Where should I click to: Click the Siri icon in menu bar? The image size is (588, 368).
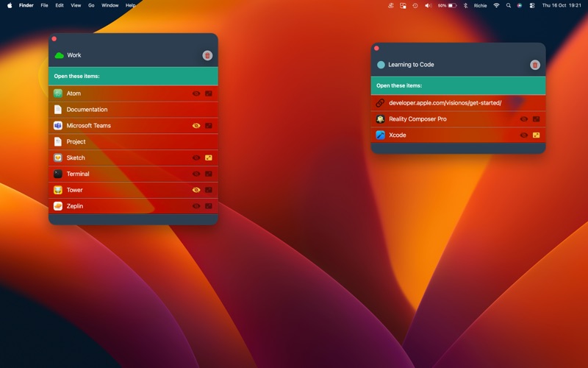520,6
